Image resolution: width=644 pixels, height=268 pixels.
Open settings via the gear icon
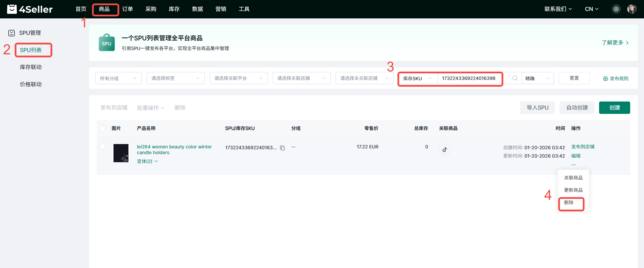pos(616,9)
